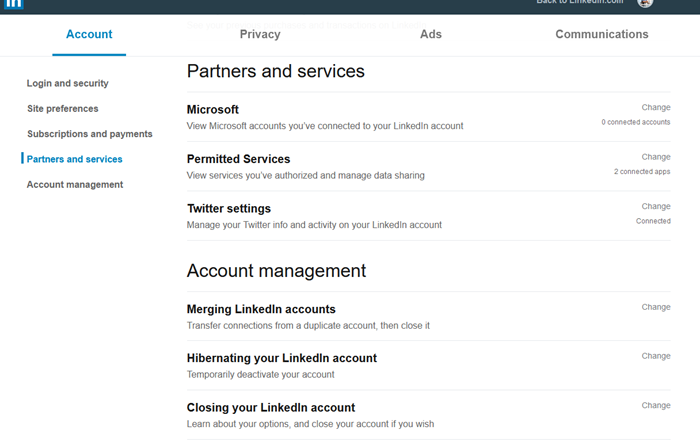Switch to the Privacy tab
Screen dimensions: 700x440
tap(260, 34)
